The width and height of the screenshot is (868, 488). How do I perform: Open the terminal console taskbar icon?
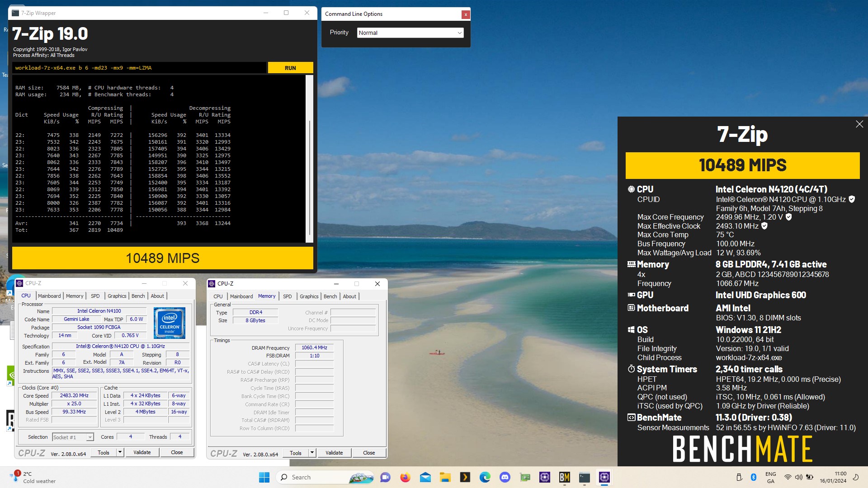[x=584, y=477]
